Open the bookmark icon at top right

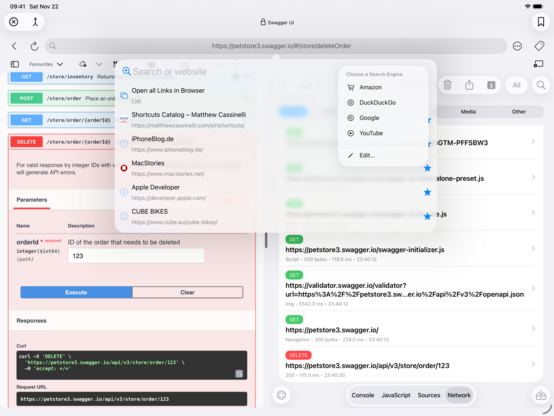pos(541,22)
